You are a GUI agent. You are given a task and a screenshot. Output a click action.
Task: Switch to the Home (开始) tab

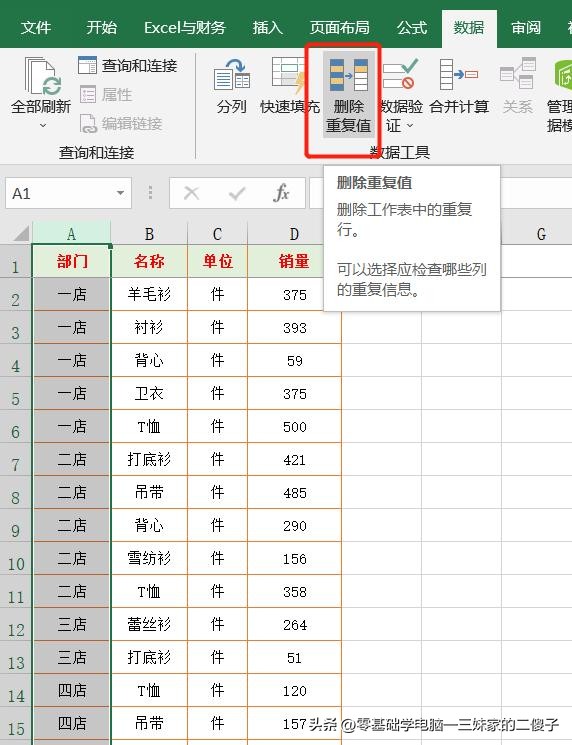(x=102, y=28)
